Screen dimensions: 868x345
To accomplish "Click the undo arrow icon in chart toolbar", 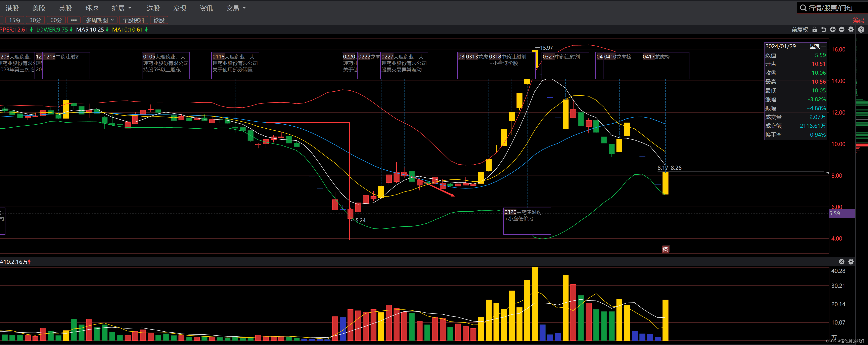I will 824,30.
